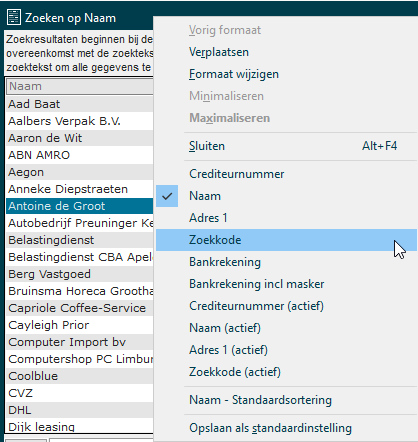Select Aalbers Verpak B.V. row
Viewport: 418px width, 442px height.
pyautogui.click(x=80, y=121)
